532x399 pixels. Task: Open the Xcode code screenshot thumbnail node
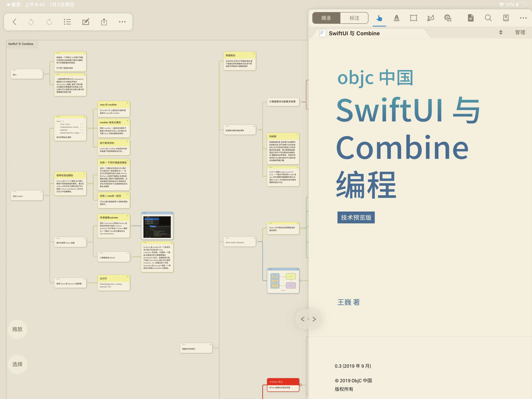pyautogui.click(x=157, y=226)
